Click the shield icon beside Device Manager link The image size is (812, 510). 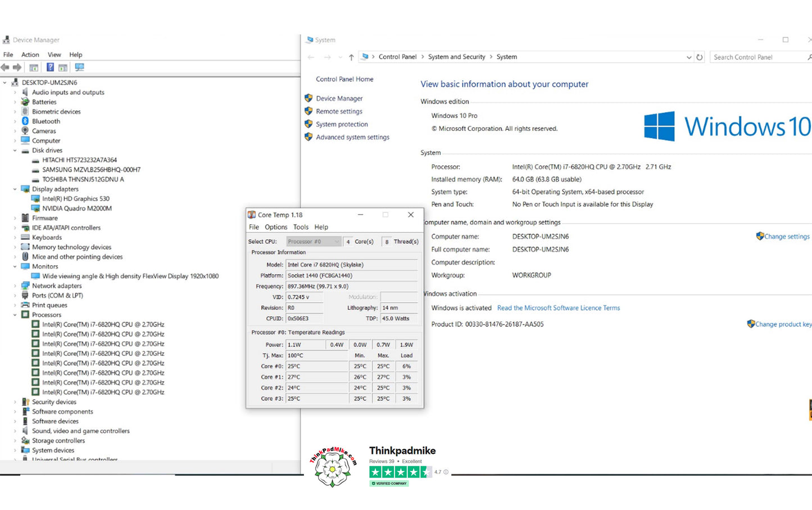309,98
